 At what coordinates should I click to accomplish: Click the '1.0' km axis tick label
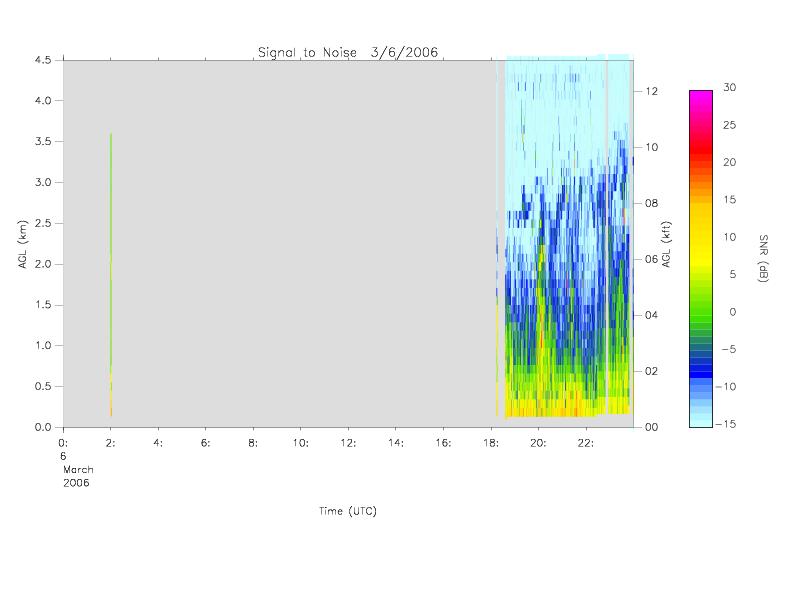[43, 346]
